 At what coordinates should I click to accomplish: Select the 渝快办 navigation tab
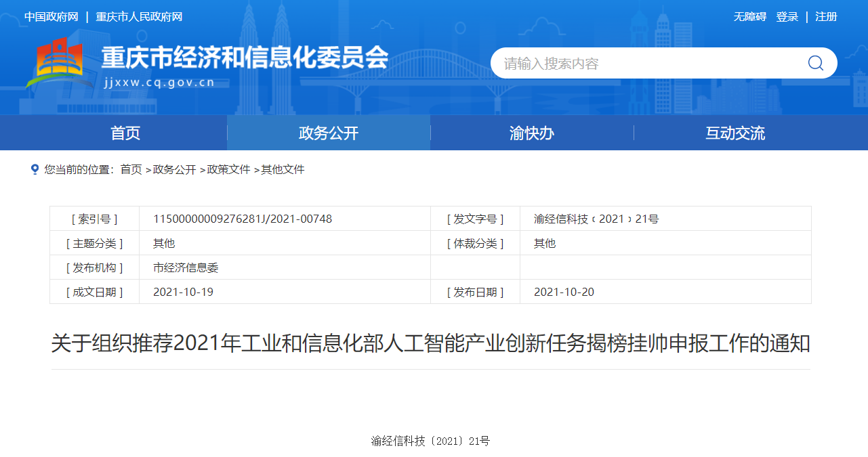tap(532, 133)
